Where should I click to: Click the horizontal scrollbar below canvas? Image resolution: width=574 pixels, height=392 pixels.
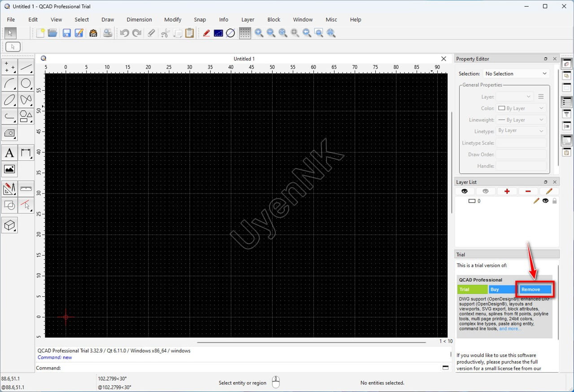(311, 342)
